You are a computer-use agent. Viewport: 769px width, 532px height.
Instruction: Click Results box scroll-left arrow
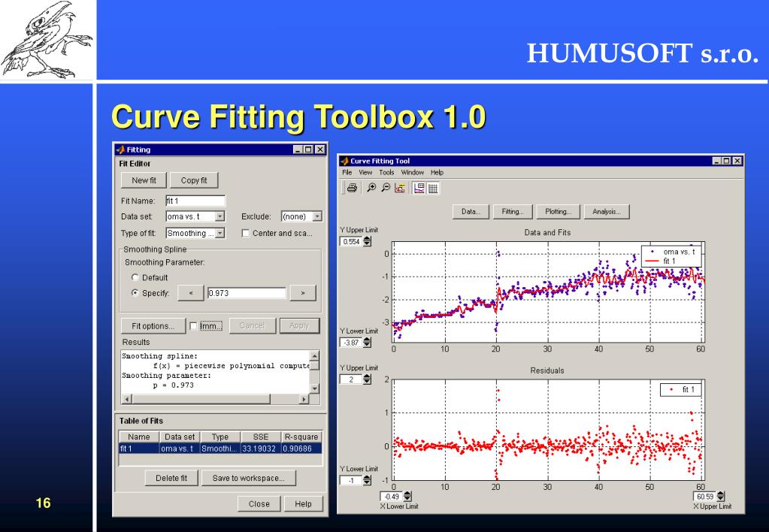pyautogui.click(x=126, y=399)
